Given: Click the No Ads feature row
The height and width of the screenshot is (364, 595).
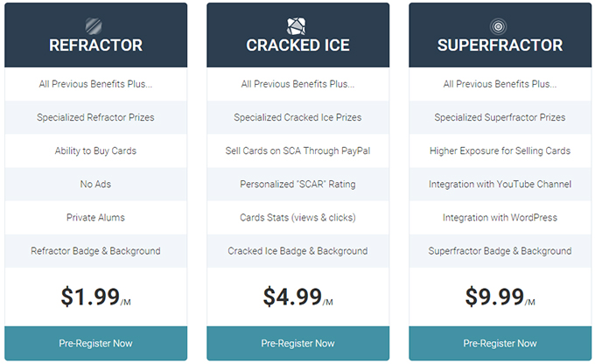Looking at the screenshot, I should (95, 184).
